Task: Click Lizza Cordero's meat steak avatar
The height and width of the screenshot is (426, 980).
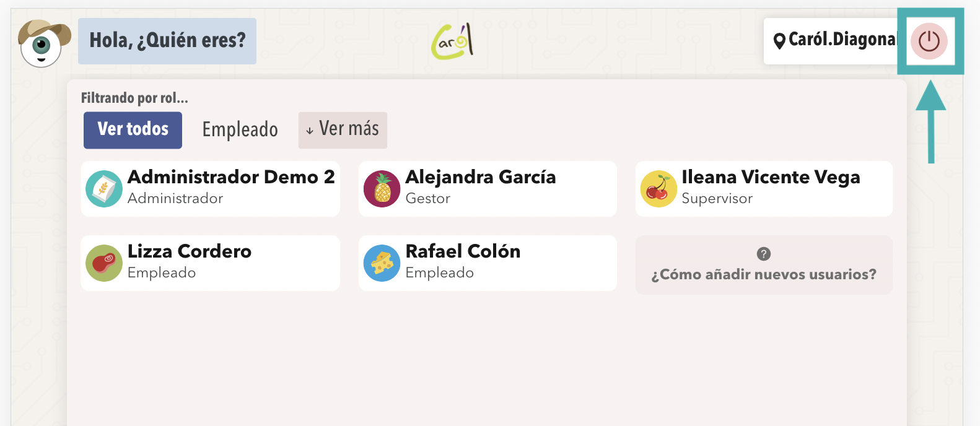Action: pyautogui.click(x=104, y=263)
